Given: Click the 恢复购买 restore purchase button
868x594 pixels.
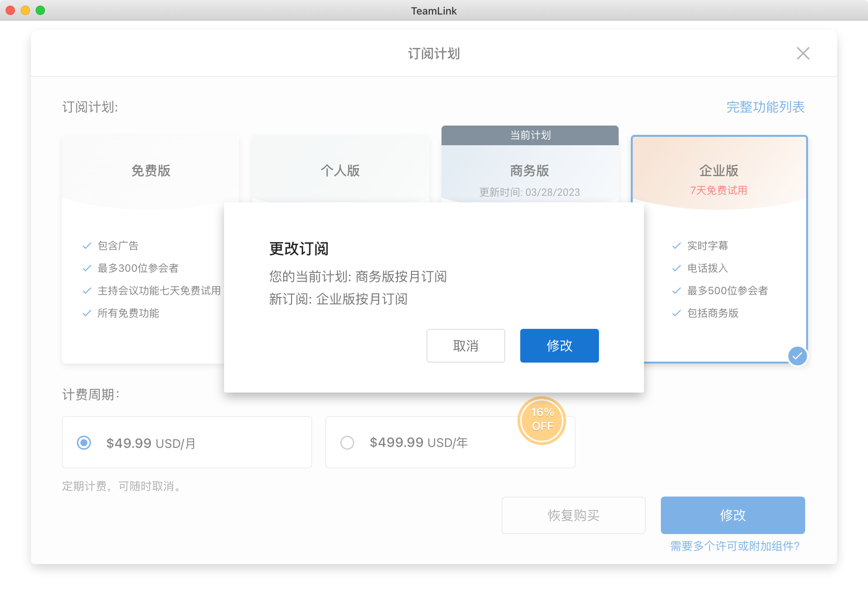Looking at the screenshot, I should [x=573, y=515].
